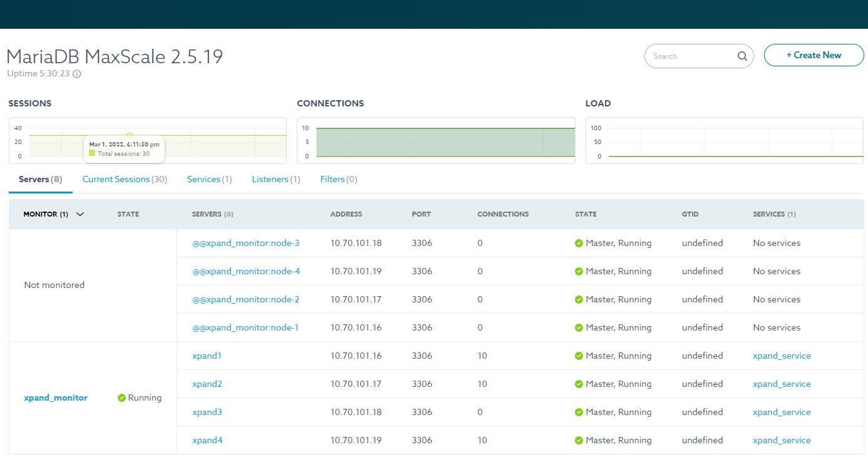This screenshot has width=868, height=457.
Task: Click port 3306 in node-1 row
Action: (x=422, y=327)
